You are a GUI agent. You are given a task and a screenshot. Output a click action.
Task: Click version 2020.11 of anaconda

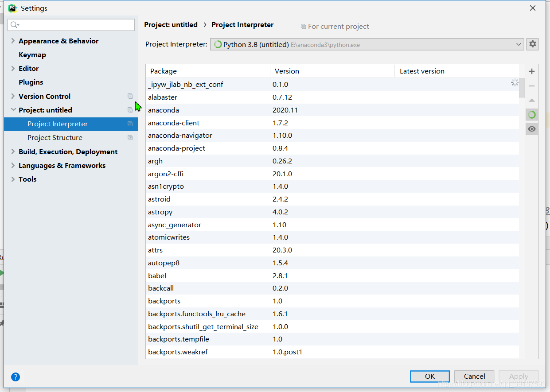285,110
